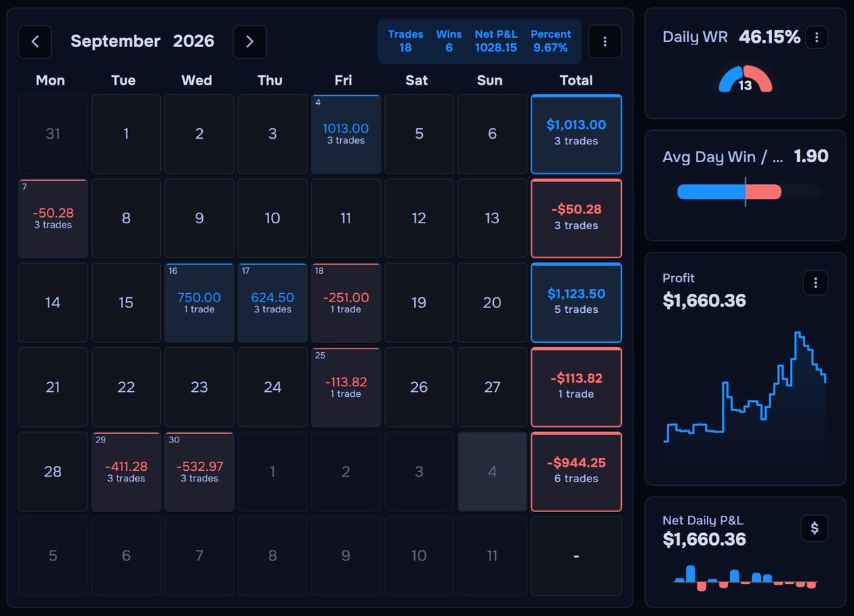
Task: Select weekly total -$113.82
Action: coord(576,387)
